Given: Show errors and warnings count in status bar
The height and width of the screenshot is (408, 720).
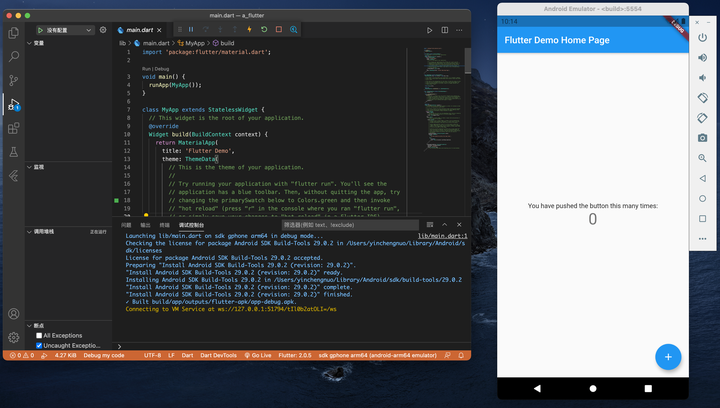Looking at the screenshot, I should [x=22, y=355].
